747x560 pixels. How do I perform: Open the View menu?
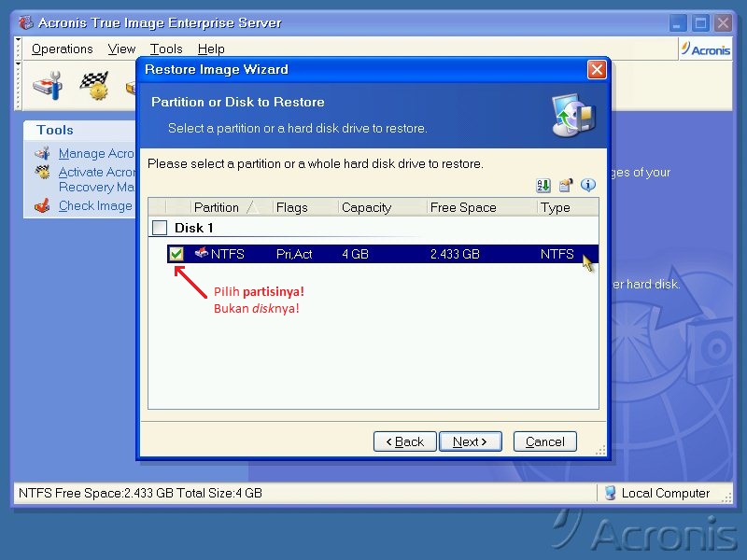121,49
